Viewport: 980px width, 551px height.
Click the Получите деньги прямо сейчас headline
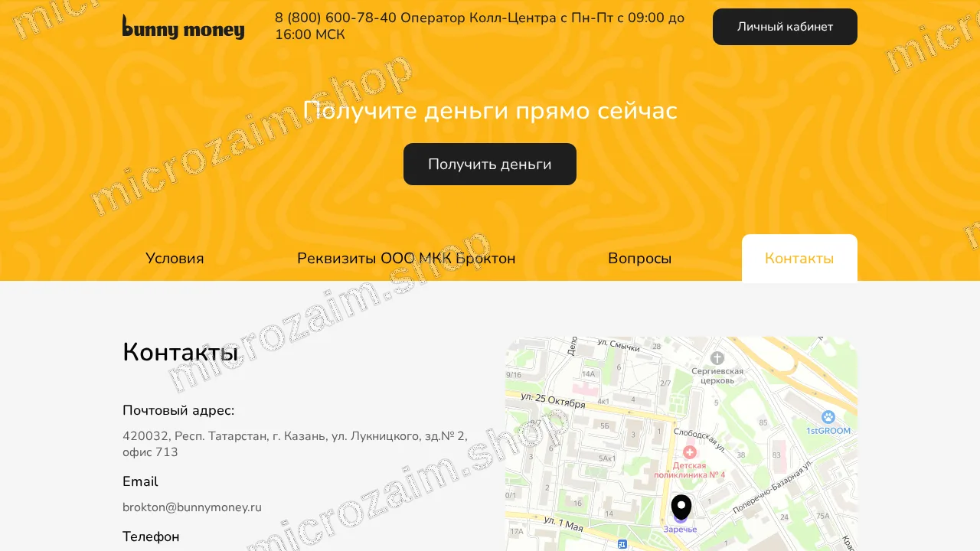(490, 111)
